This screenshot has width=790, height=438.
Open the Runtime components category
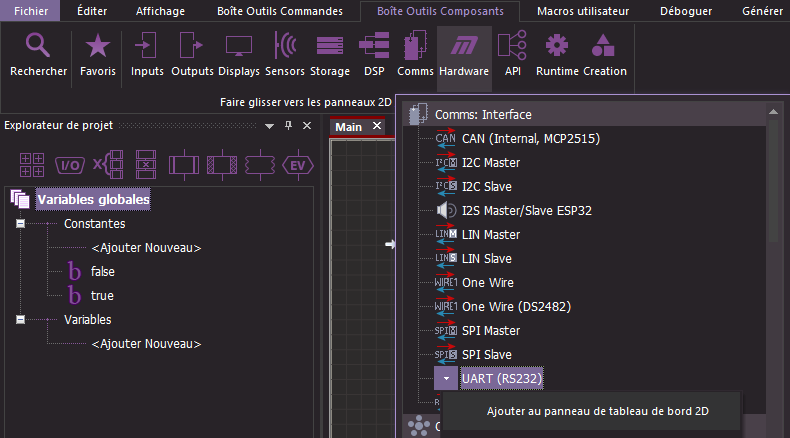[557, 55]
